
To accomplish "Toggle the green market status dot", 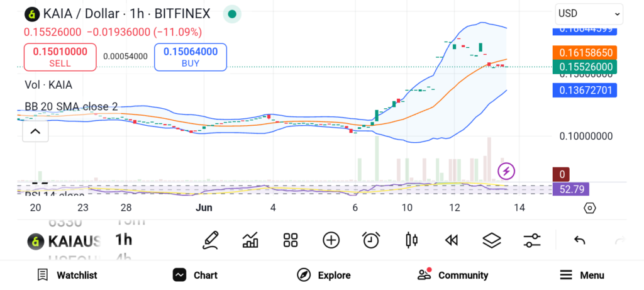I will (233, 14).
